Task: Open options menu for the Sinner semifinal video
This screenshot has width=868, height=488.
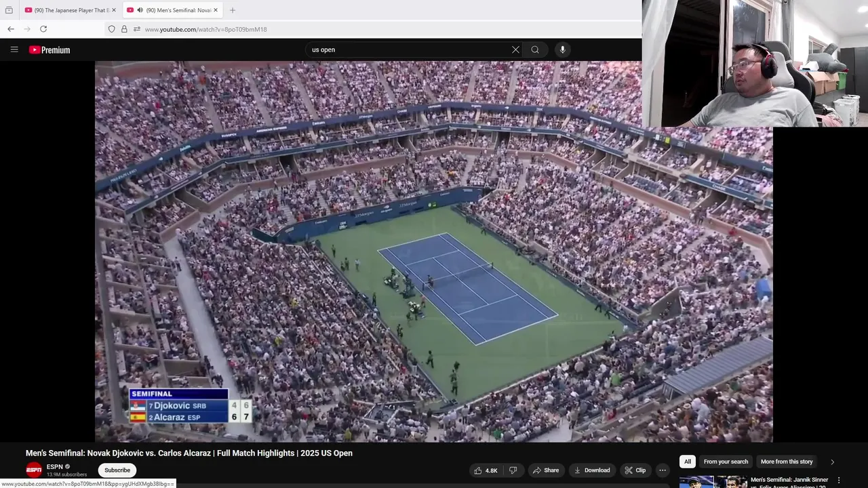Action: click(839, 480)
